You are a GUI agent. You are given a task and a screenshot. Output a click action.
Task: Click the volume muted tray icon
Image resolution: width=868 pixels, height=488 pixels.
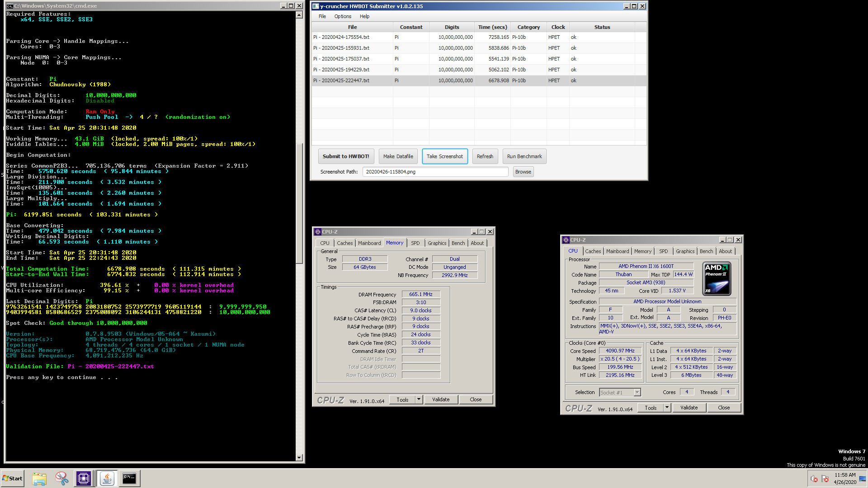coord(814,479)
